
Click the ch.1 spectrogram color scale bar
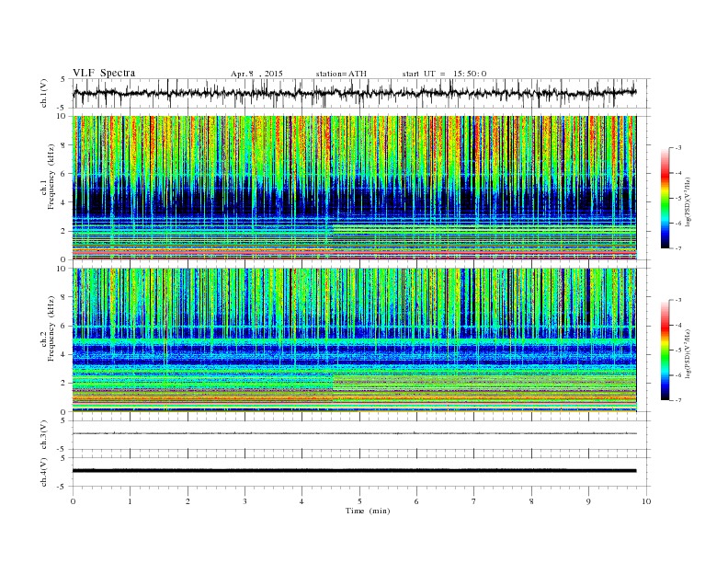665,199
